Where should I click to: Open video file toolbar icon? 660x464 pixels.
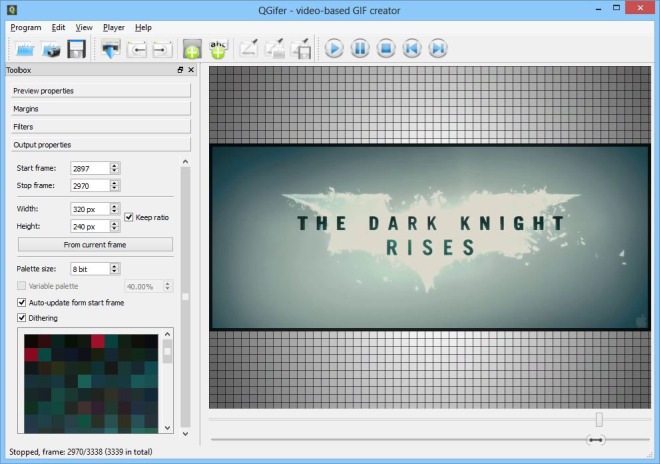tap(25, 49)
